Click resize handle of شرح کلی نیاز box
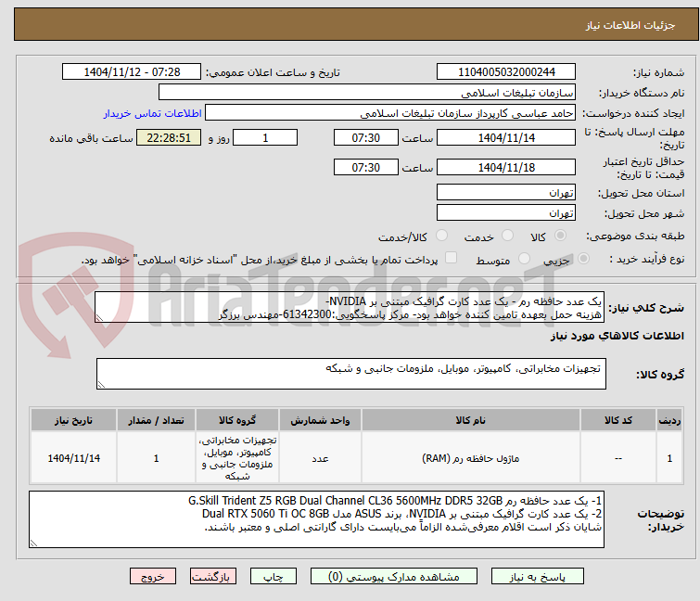Screen dimensions: 700x601 99,317
